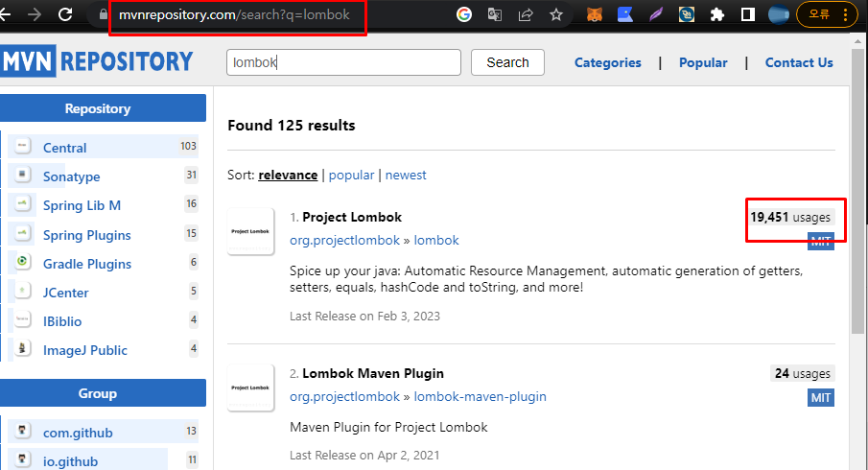Click the Repository sidebar header
The image size is (868, 470).
point(103,108)
